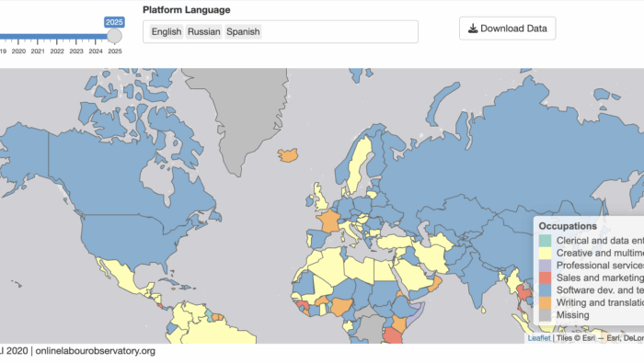Click the Missing legend swatch
Screen dimensions: 644x363
pyautogui.click(x=545, y=315)
